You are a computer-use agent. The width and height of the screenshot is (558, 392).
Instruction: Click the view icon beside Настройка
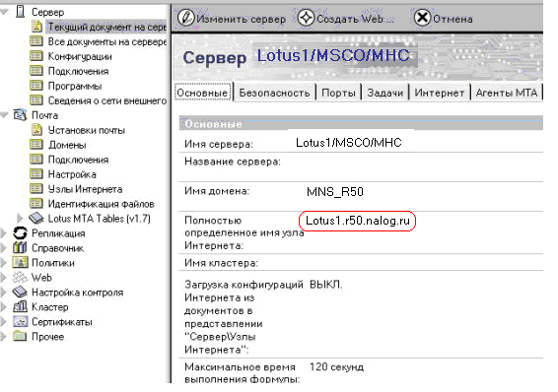tap(35, 173)
